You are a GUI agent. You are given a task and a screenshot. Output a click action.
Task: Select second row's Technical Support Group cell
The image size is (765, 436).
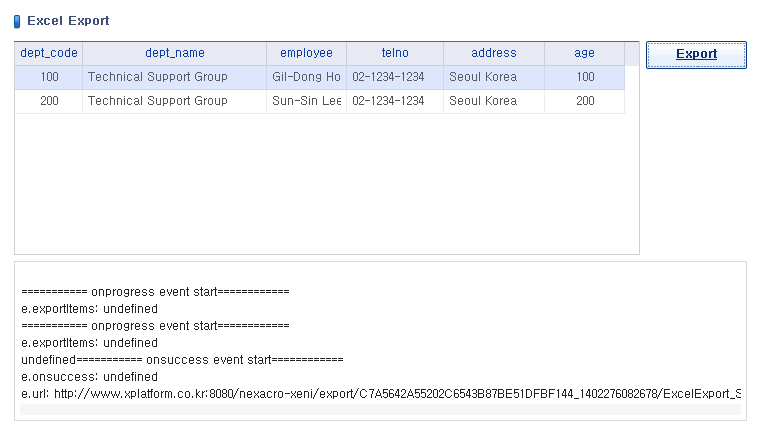pos(175,101)
